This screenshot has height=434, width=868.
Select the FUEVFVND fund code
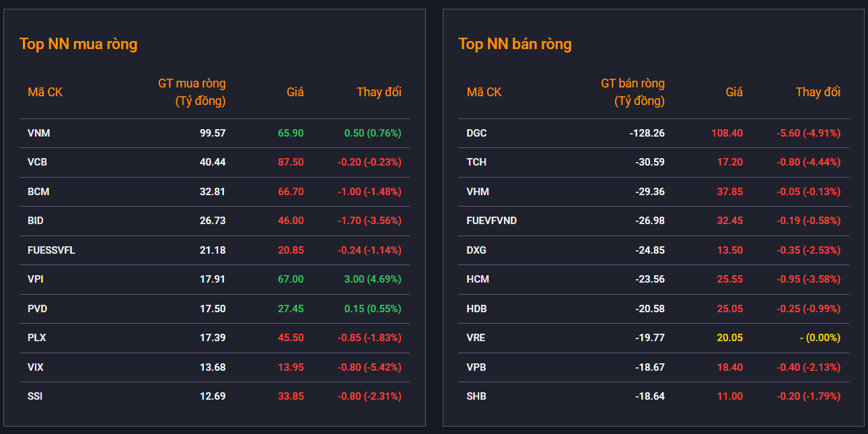coord(492,221)
